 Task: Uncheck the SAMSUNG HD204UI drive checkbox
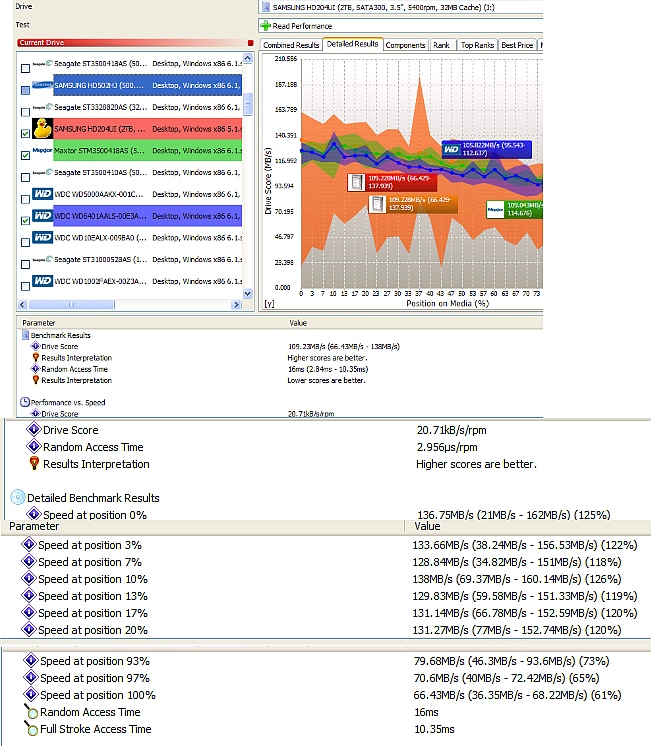pos(26,134)
